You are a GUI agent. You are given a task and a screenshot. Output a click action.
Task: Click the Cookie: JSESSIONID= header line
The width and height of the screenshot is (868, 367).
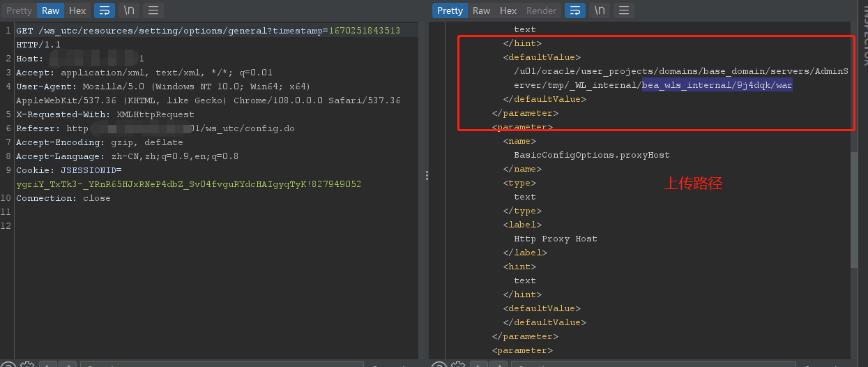click(x=68, y=170)
